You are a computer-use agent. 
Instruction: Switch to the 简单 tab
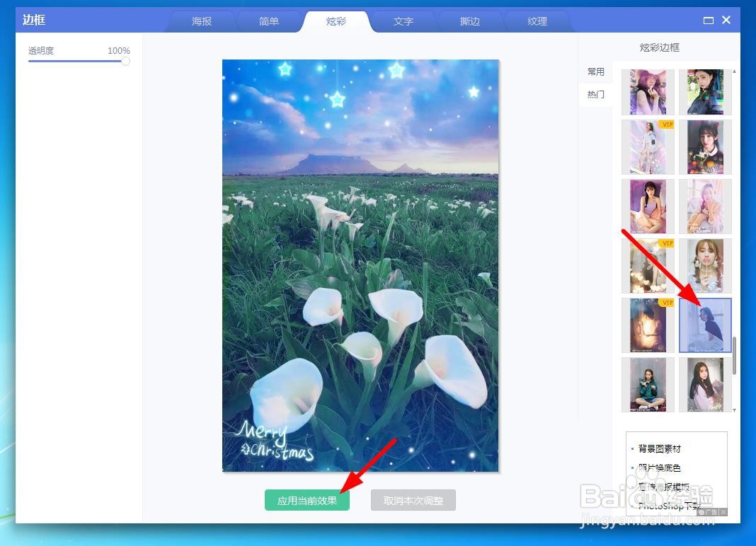click(x=268, y=21)
